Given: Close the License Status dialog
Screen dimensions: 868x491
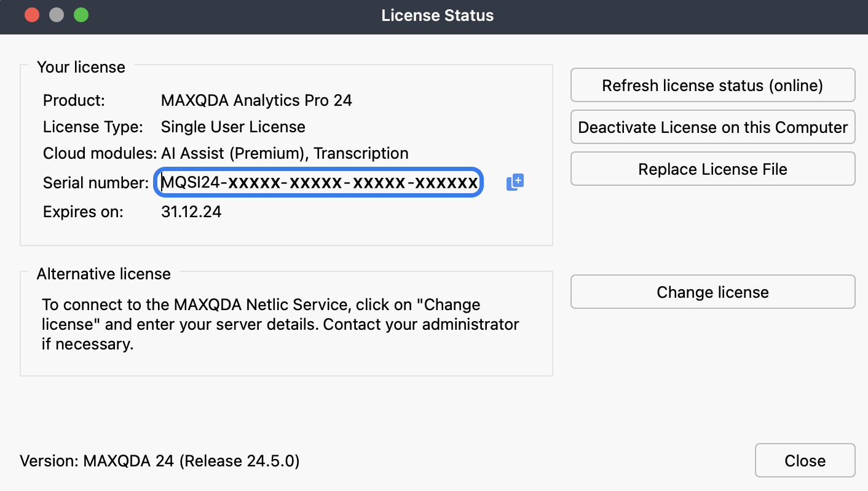Looking at the screenshot, I should [805, 460].
